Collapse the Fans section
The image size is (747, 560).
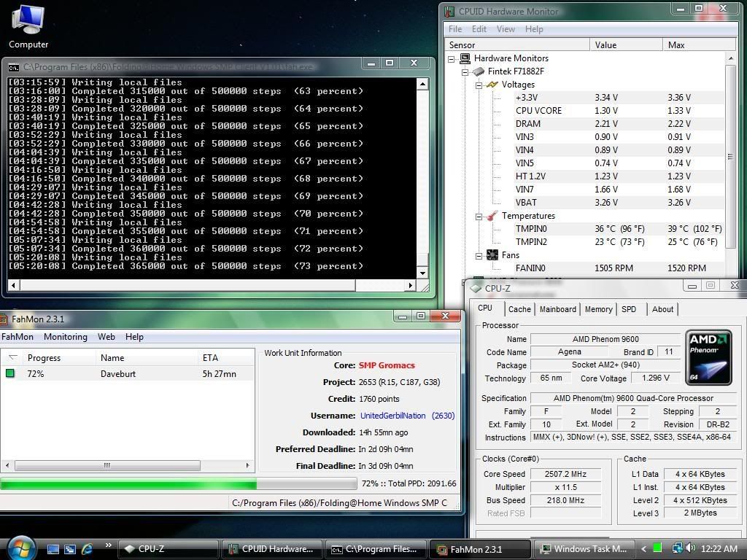[x=479, y=256]
